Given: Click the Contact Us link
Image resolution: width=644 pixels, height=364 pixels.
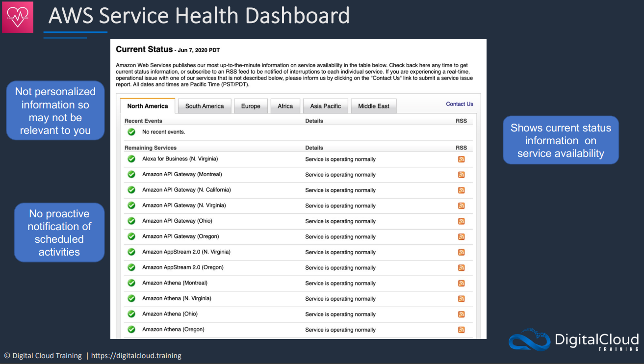Looking at the screenshot, I should 460,104.
